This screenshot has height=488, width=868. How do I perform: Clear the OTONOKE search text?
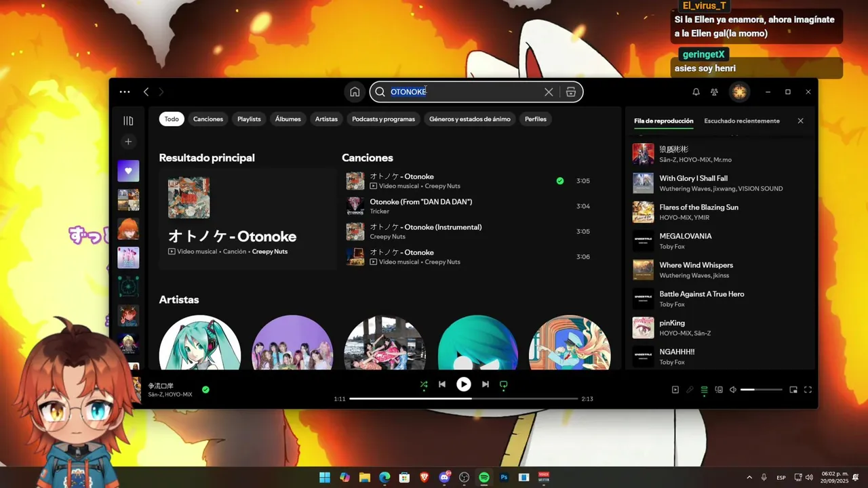coord(549,92)
